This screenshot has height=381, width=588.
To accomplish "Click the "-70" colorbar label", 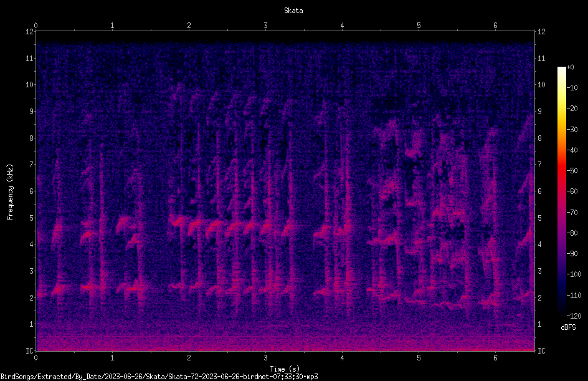I will (x=572, y=213).
